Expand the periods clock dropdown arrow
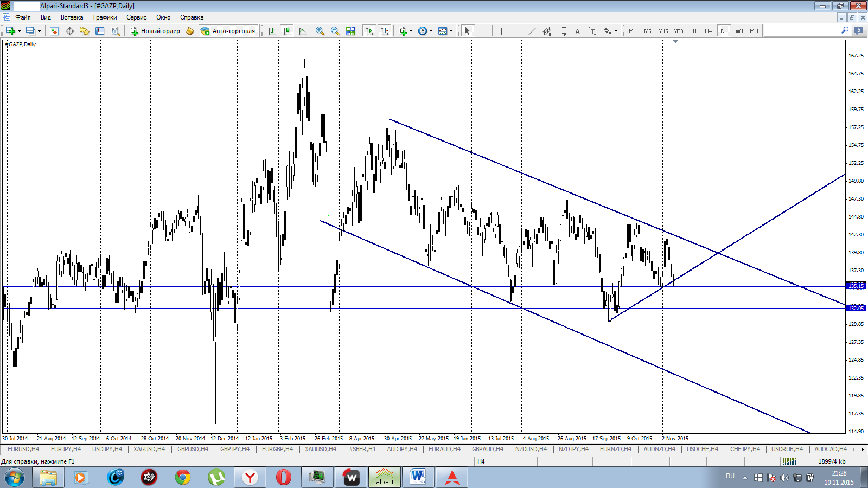The image size is (868, 488). pyautogui.click(x=431, y=31)
